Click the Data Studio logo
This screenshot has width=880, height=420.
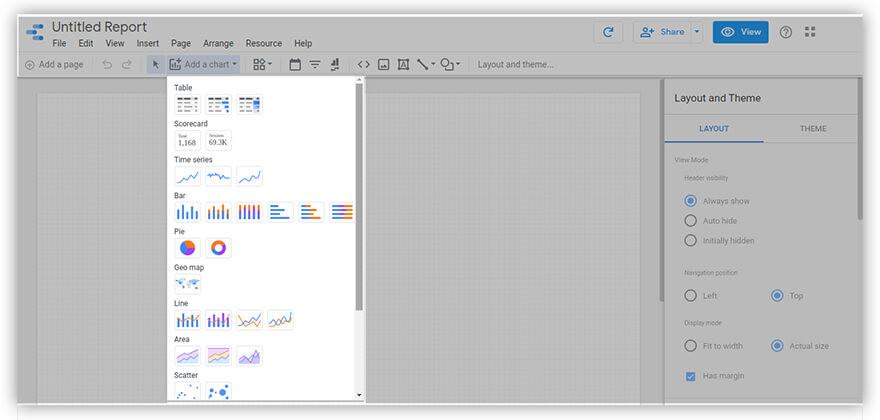coord(35,32)
